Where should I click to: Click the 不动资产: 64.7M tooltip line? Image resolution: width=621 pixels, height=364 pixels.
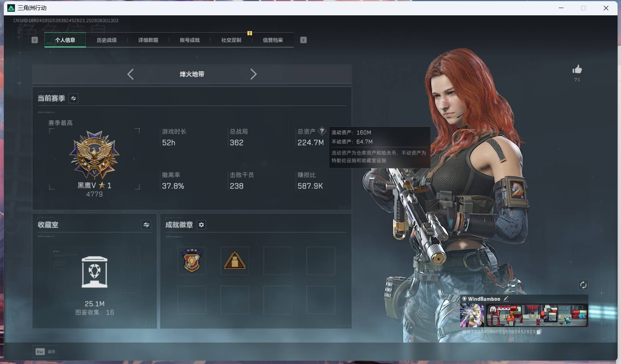coord(352,142)
